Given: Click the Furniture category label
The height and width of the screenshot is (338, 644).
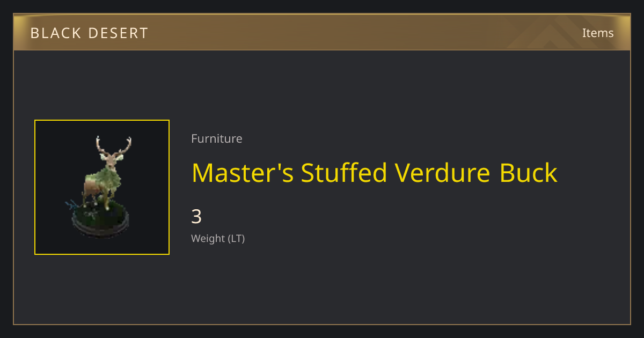Looking at the screenshot, I should [x=217, y=138].
